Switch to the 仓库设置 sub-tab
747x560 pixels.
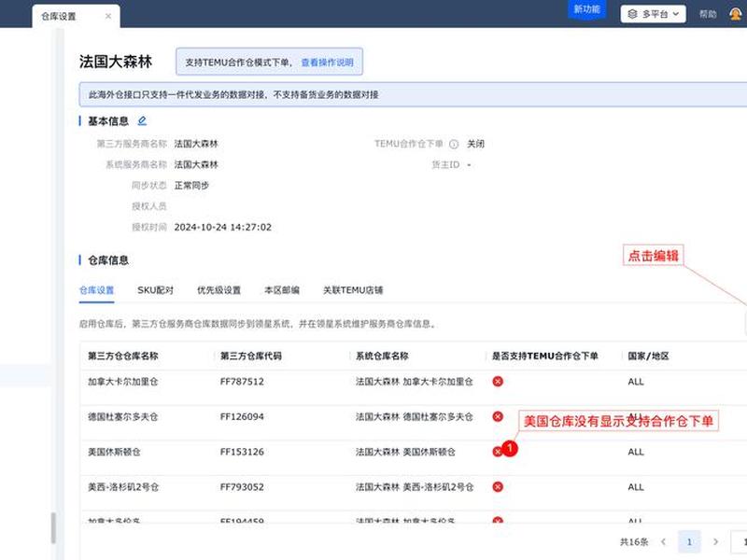tap(97, 290)
